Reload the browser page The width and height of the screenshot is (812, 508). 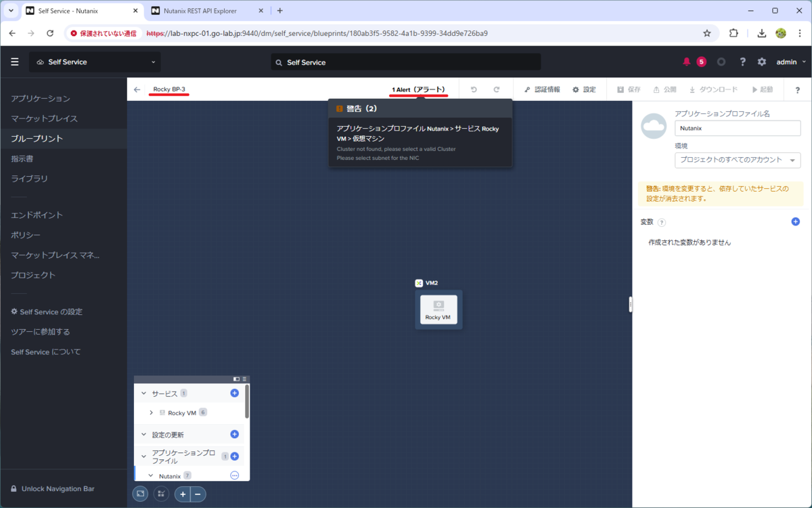click(x=50, y=33)
